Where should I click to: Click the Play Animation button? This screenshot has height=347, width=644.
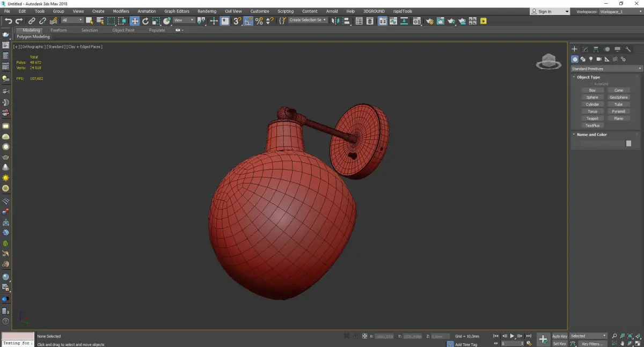click(x=513, y=336)
